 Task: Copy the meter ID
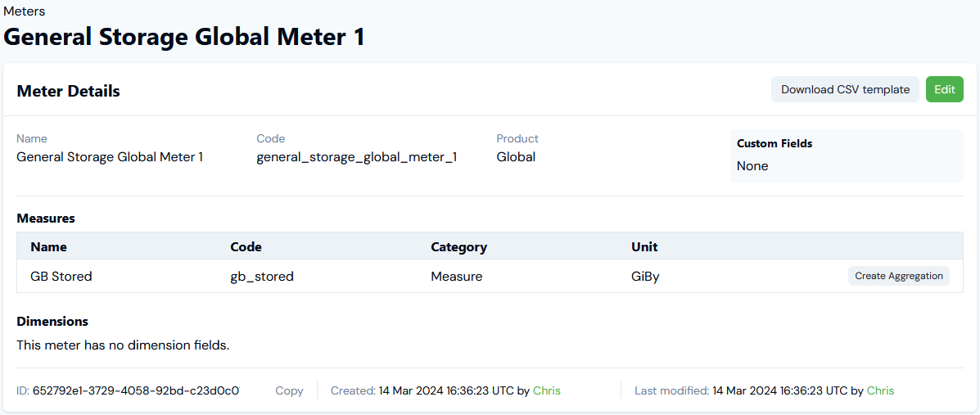289,390
